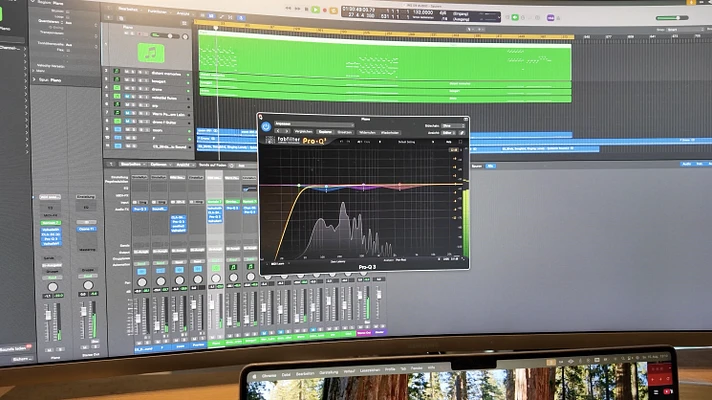
Task: Open the Pro-Q 3 preset name dropdown
Action: tap(314, 123)
